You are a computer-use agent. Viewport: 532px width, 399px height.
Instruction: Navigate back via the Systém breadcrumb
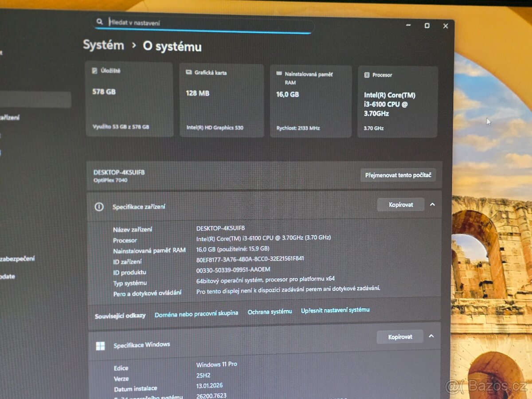click(103, 45)
